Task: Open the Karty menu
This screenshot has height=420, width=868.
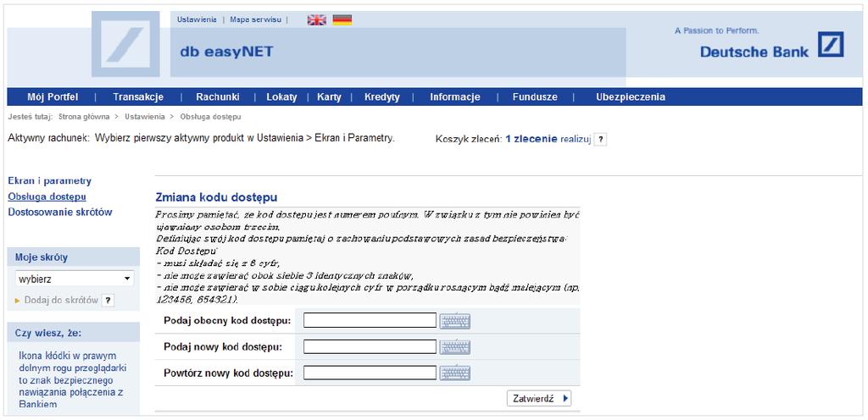Action: [329, 97]
